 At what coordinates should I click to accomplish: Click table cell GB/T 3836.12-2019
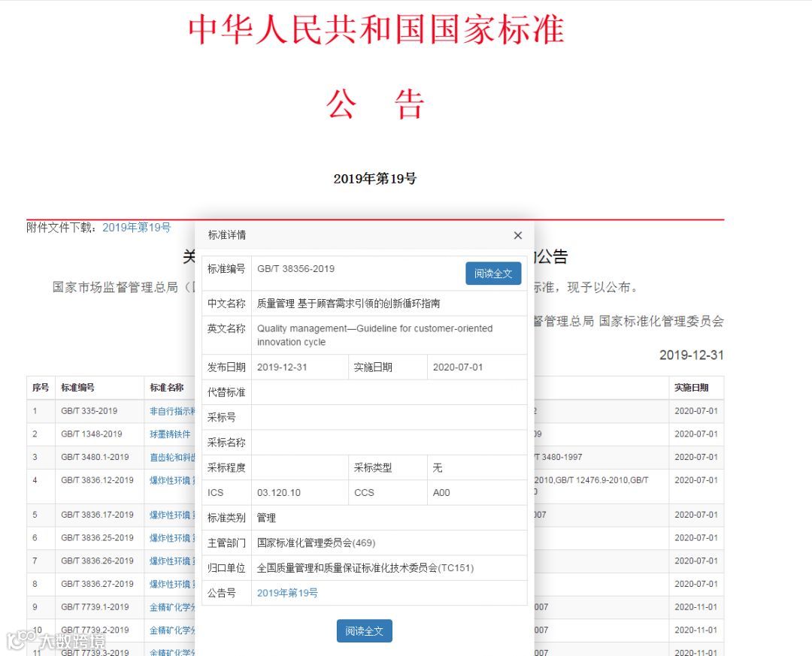pos(97,480)
